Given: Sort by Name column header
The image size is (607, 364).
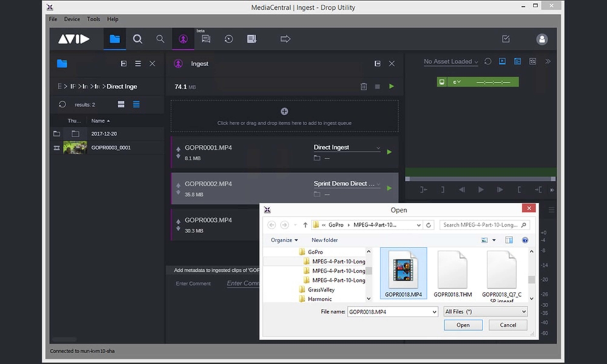Looking at the screenshot, I should click(100, 121).
